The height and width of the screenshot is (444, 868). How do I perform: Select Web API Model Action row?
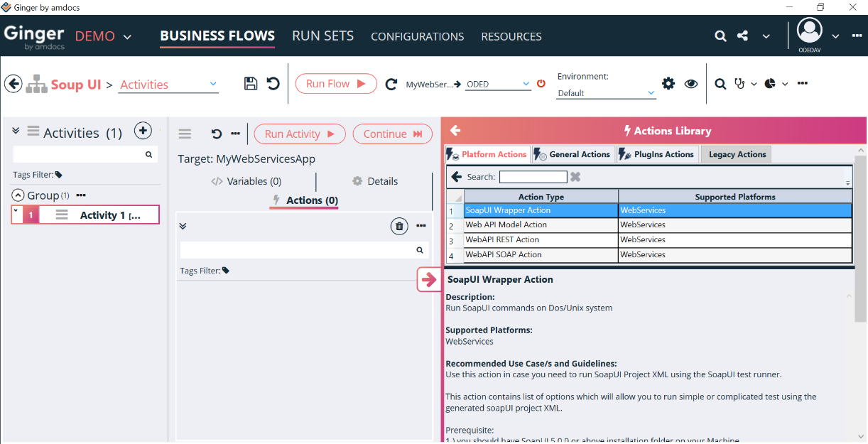[x=649, y=225]
